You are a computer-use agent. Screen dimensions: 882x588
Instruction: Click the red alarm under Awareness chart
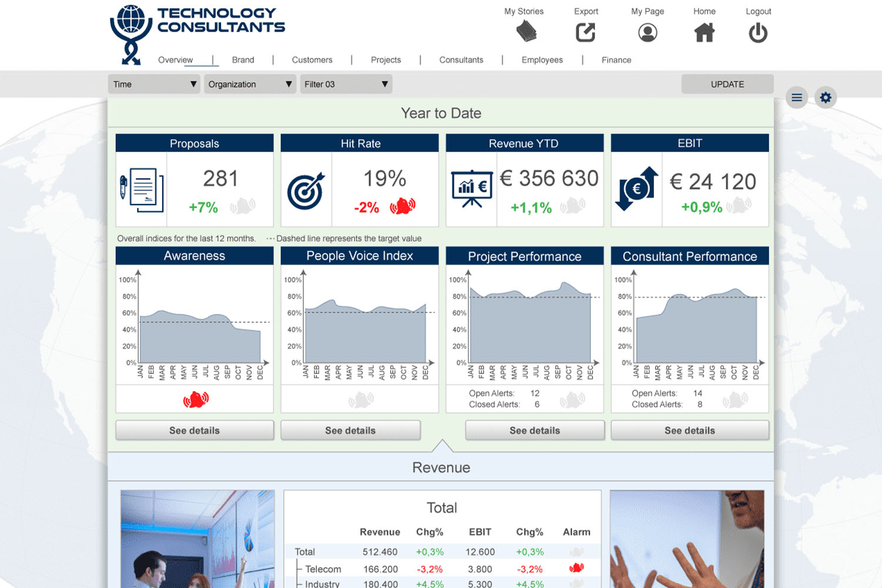click(196, 400)
